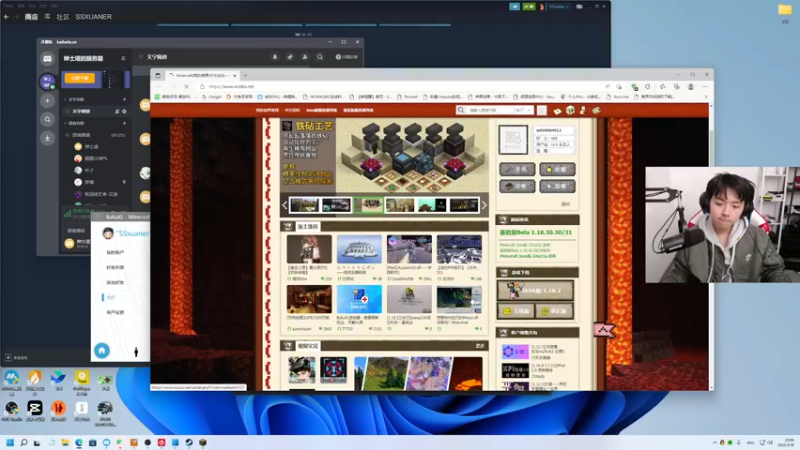The width and height of the screenshot is (800, 450).
Task: Open the Beta 1.18.30.30/31 news link
Action: tap(535, 232)
